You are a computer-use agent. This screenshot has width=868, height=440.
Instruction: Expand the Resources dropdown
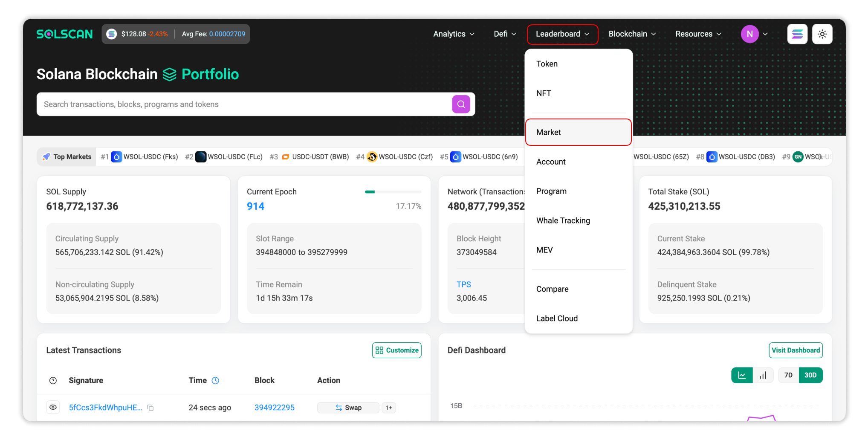(x=697, y=34)
